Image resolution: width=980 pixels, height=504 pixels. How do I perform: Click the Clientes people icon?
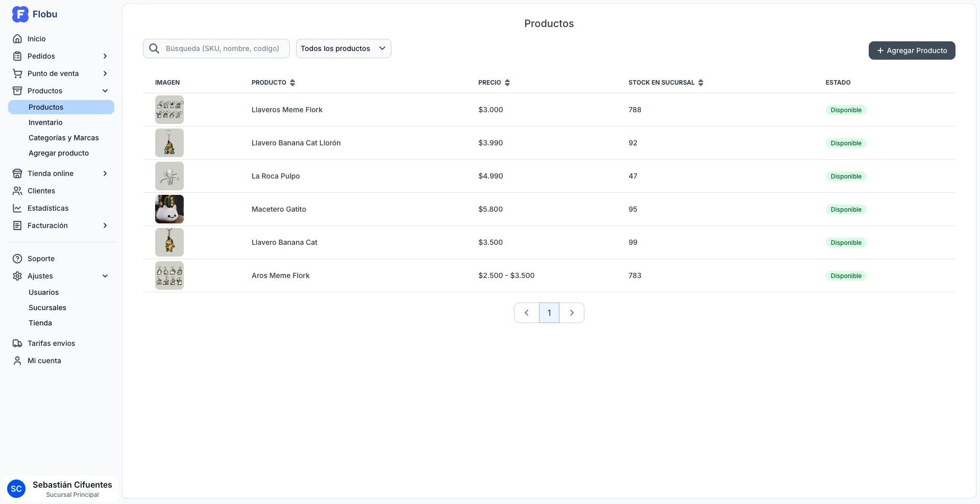17,191
